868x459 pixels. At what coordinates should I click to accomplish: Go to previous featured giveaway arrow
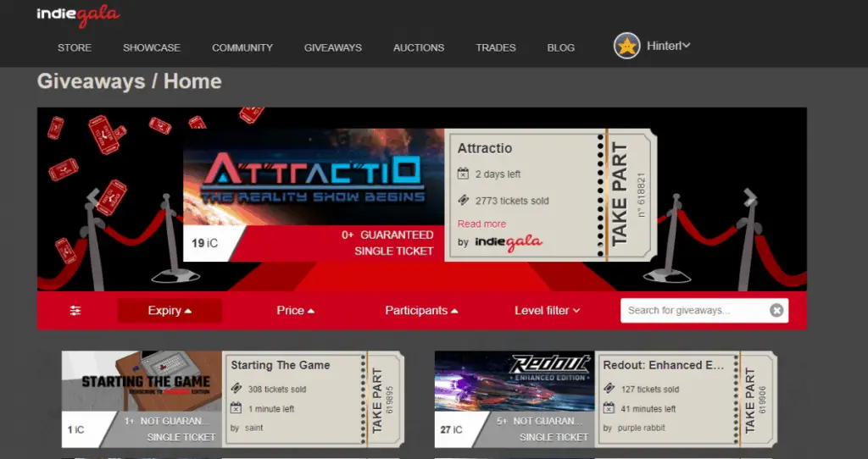tap(93, 196)
